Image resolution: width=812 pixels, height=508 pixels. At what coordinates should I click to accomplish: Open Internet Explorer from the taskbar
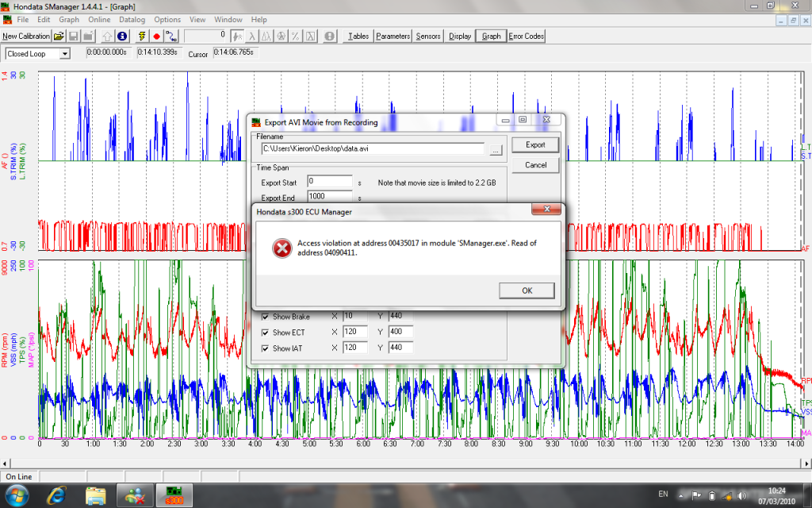pyautogui.click(x=57, y=495)
